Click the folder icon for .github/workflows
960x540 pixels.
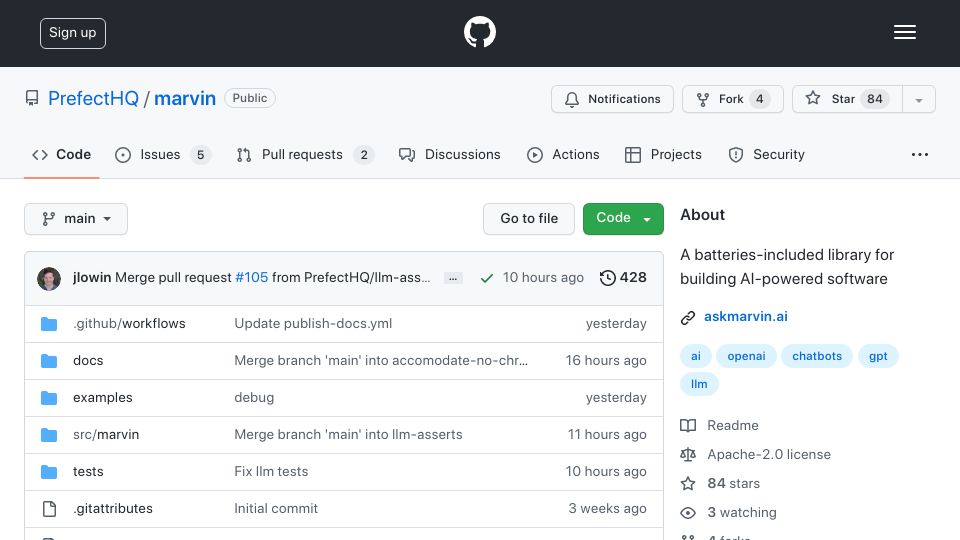tap(49, 324)
